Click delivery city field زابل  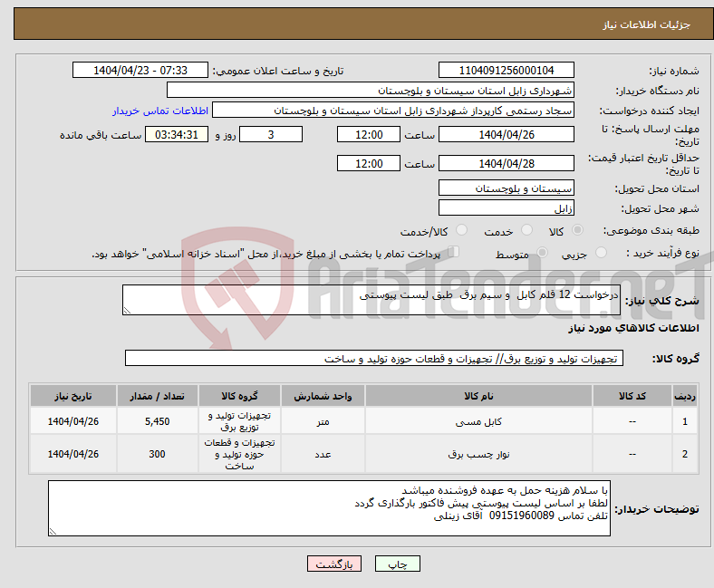[x=506, y=207]
